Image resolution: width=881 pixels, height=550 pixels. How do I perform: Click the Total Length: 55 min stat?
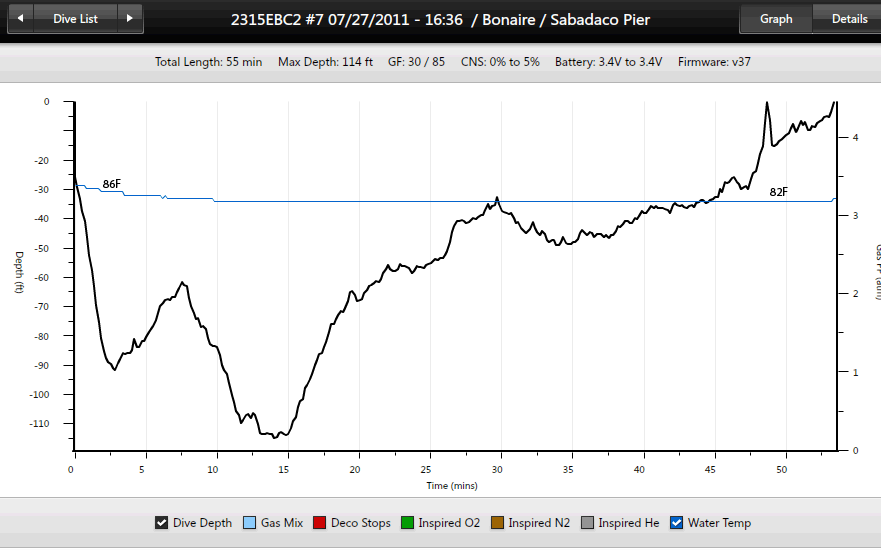208,62
